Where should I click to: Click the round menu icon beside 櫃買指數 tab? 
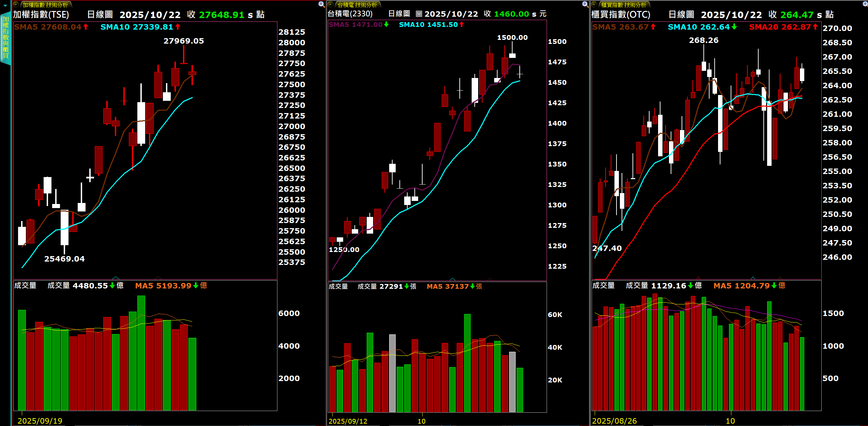[x=594, y=4]
